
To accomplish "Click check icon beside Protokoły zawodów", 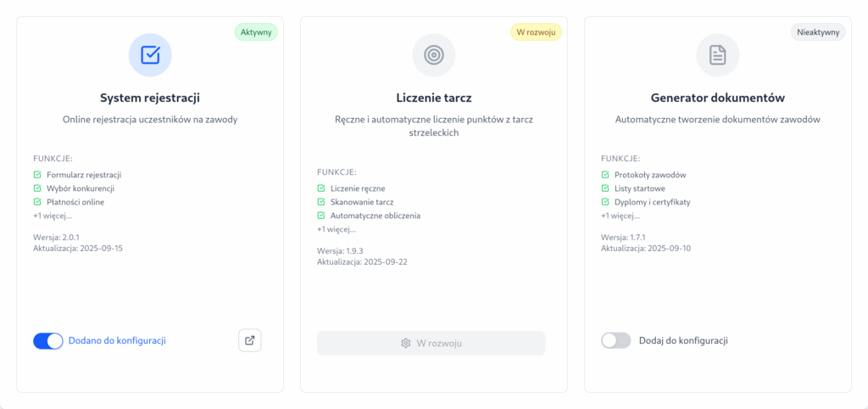I will 605,175.
